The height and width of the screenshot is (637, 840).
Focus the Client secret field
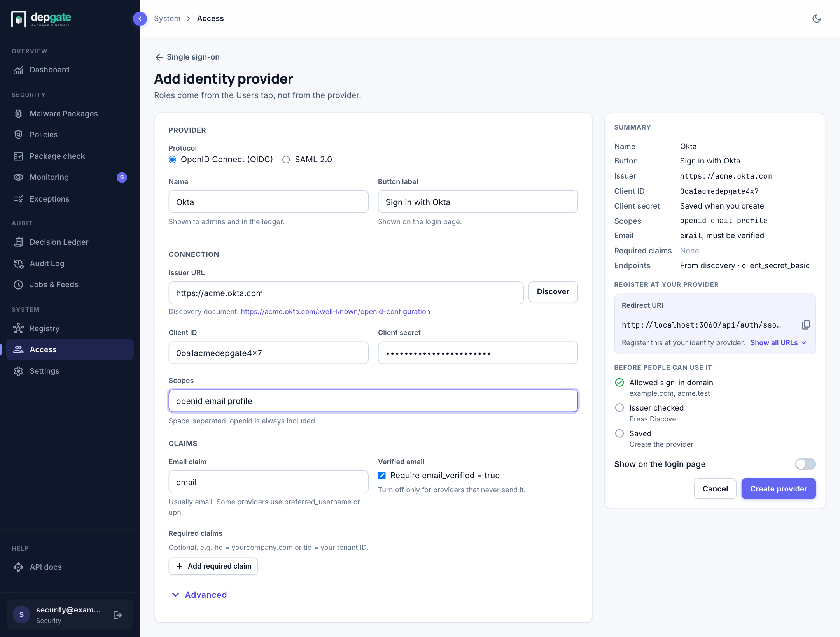click(478, 353)
